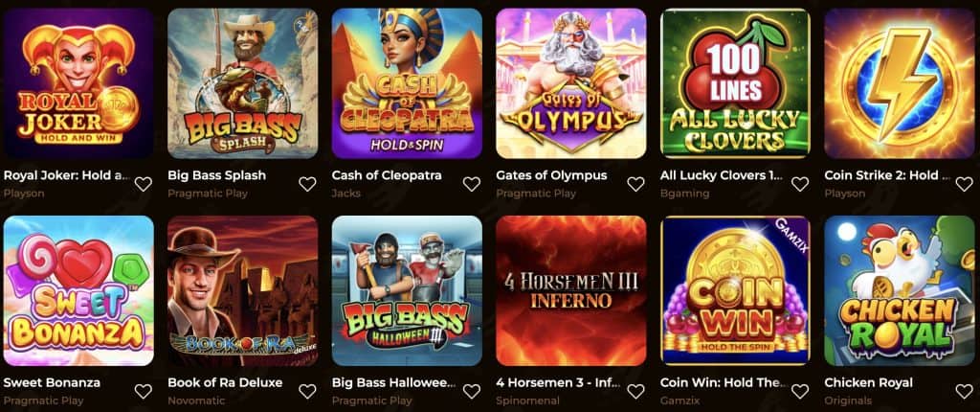
Task: Favorite All Lucky Clovers via heart
Action: click(800, 184)
